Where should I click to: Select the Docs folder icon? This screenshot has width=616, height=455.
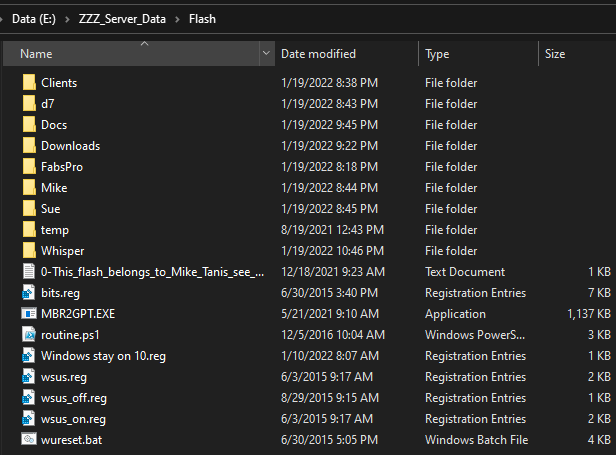click(29, 125)
